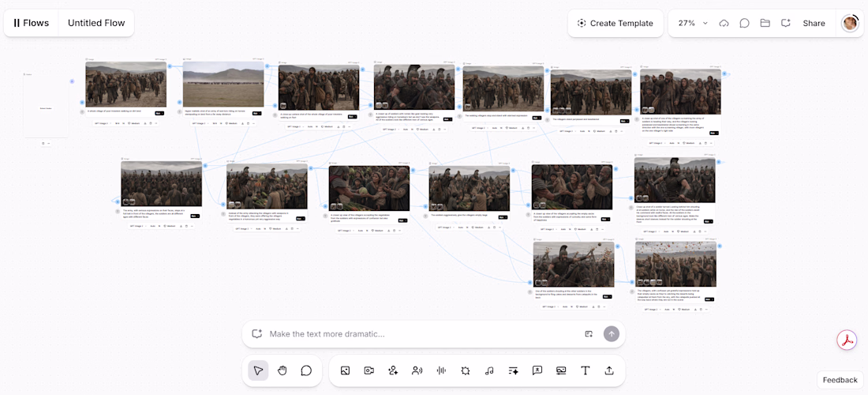Select the comment bubble tool in bottom toolbar

point(306,371)
